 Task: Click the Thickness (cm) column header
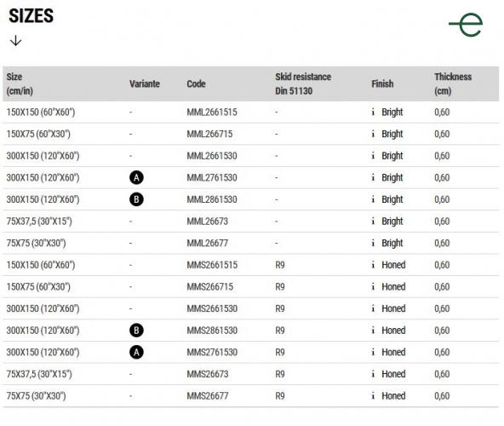(x=453, y=83)
